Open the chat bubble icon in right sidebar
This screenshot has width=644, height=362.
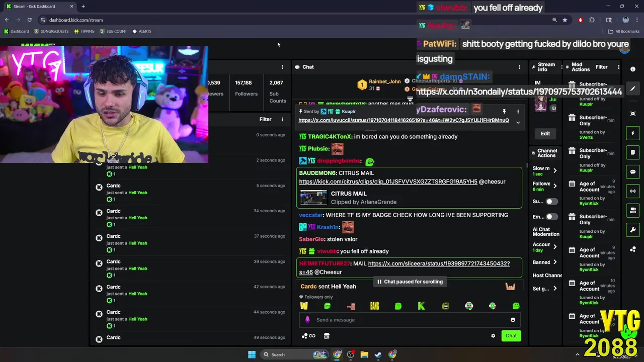tap(633, 171)
